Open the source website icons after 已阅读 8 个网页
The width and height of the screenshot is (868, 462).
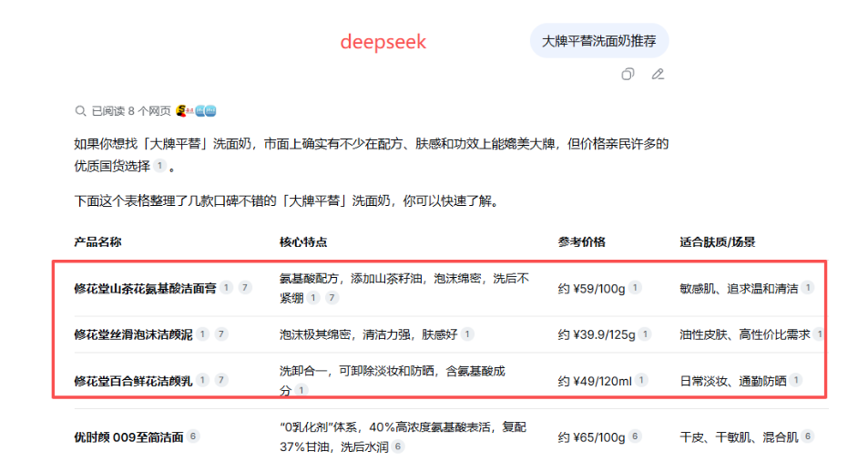click(196, 111)
